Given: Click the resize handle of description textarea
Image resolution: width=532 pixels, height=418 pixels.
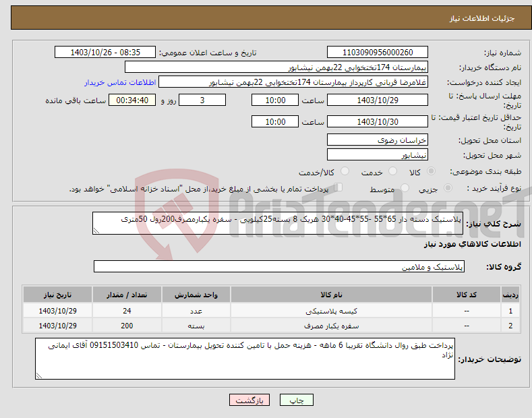Looking at the screenshot, I should pyautogui.click(x=96, y=231).
